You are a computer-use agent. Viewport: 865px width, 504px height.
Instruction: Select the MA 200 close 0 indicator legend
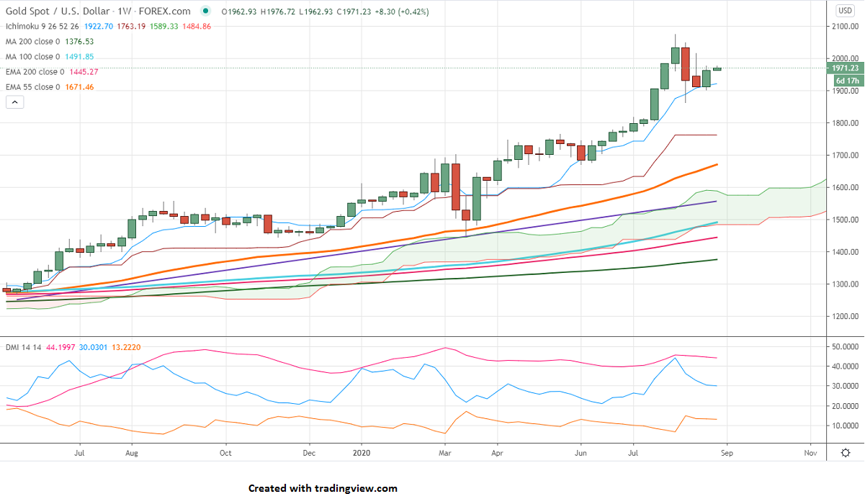[33, 42]
